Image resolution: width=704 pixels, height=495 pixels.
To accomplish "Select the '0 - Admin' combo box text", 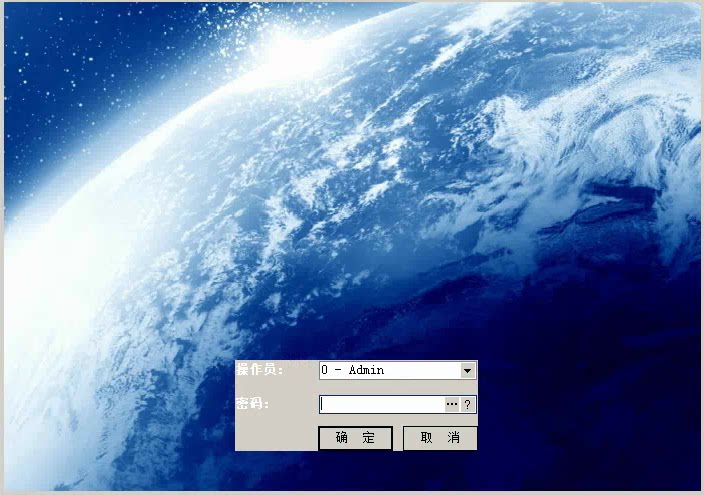I will coord(353,370).
